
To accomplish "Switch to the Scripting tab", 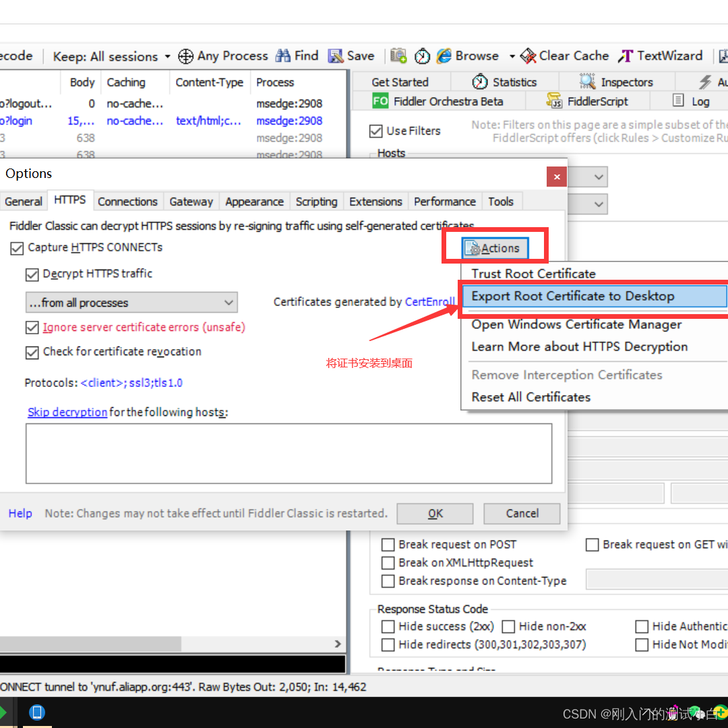I will click(x=316, y=202).
